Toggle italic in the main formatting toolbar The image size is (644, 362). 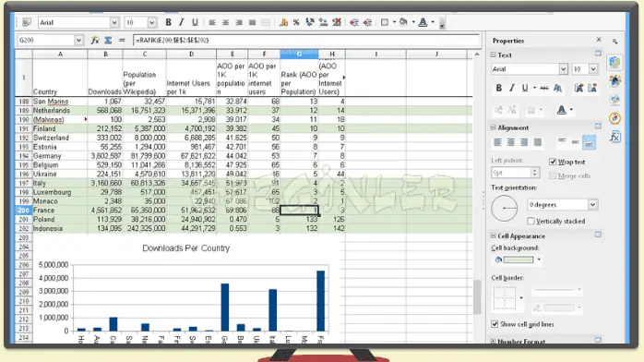coord(182,22)
